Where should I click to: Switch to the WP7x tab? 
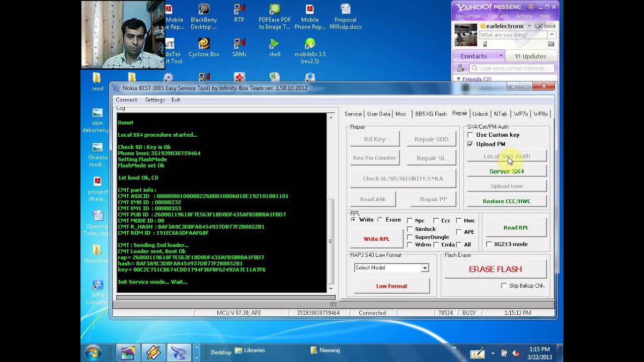(521, 114)
